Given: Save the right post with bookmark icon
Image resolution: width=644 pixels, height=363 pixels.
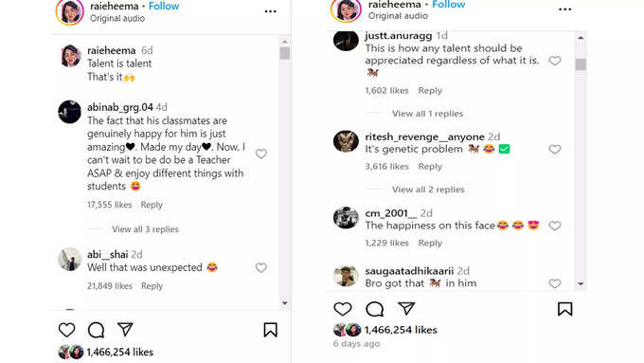Looking at the screenshot, I should (564, 309).
